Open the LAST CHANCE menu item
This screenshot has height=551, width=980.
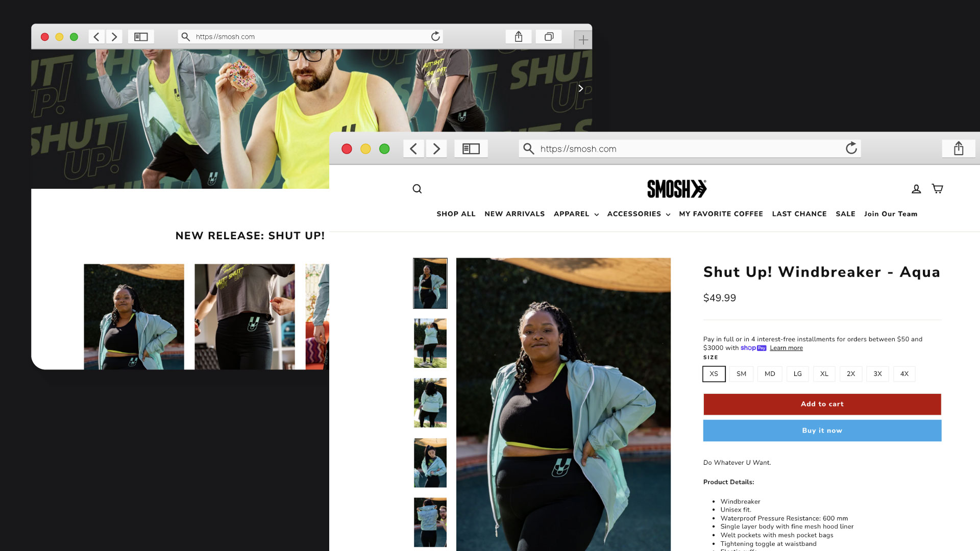[x=799, y=214]
